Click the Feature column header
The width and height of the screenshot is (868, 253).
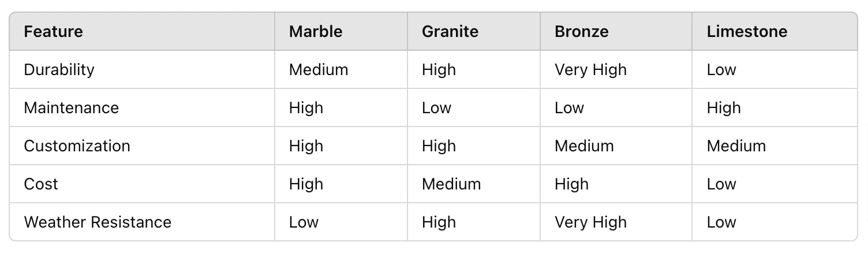tap(53, 31)
